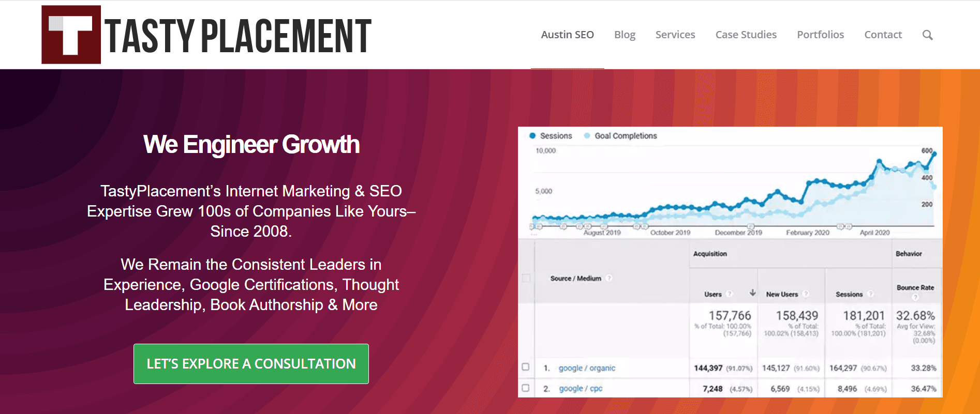
Task: Click the Behavior column group header
Action: pyautogui.click(x=909, y=254)
